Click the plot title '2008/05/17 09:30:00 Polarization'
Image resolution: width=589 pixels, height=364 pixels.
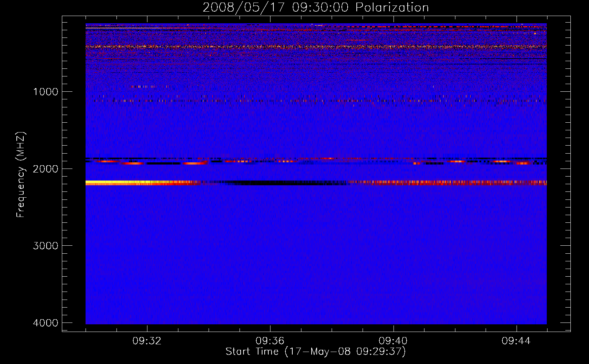316,7
